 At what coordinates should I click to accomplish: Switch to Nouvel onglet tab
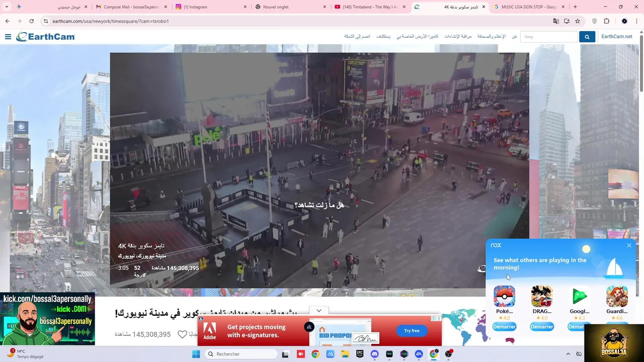[x=291, y=7]
